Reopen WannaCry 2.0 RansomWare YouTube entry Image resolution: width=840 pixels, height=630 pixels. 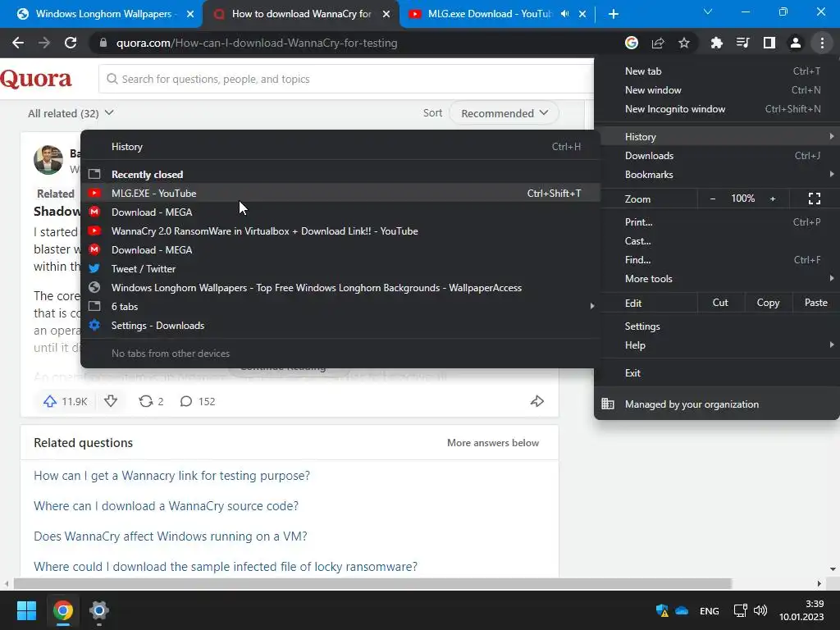(x=341, y=231)
